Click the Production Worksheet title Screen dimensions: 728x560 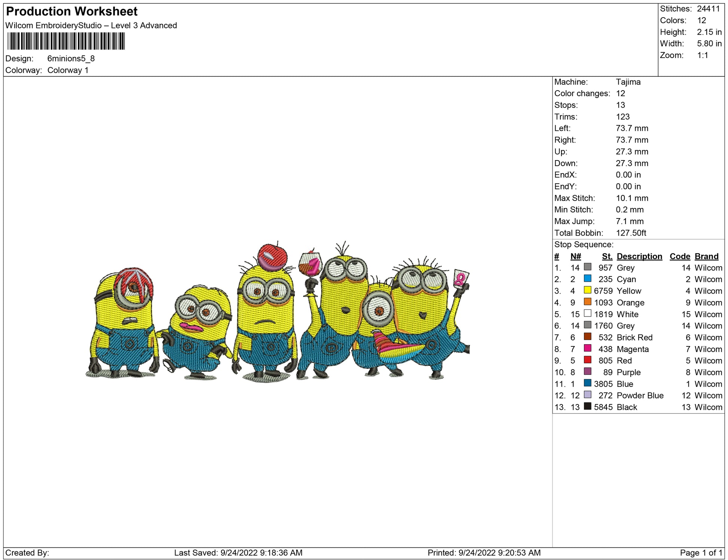[72, 11]
